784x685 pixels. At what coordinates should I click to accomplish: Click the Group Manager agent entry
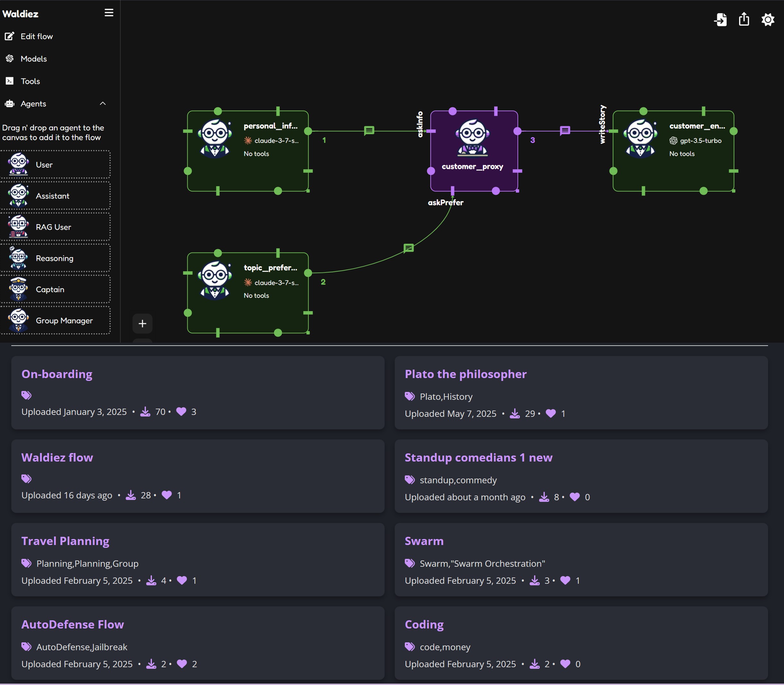(64, 321)
